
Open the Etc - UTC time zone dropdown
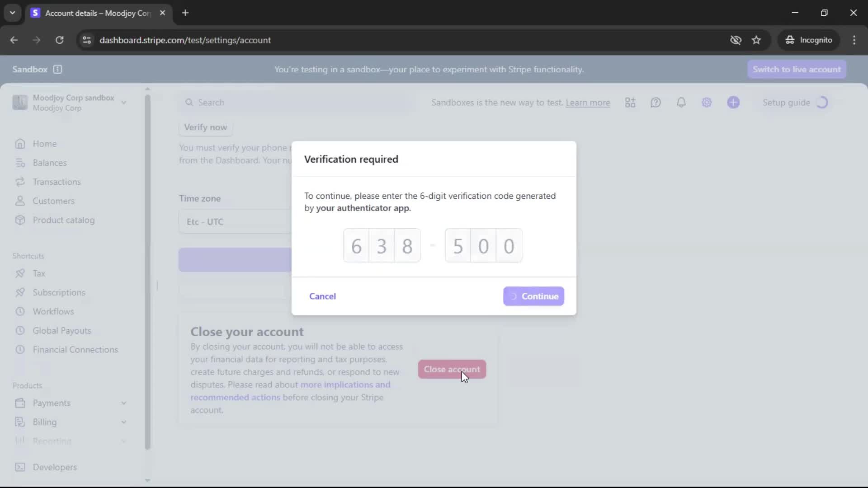coord(235,221)
